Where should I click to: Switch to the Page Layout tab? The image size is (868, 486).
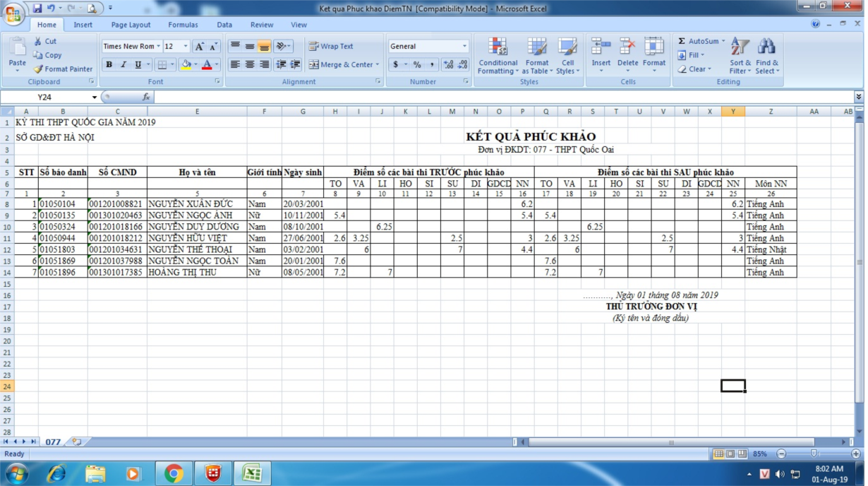tap(131, 25)
